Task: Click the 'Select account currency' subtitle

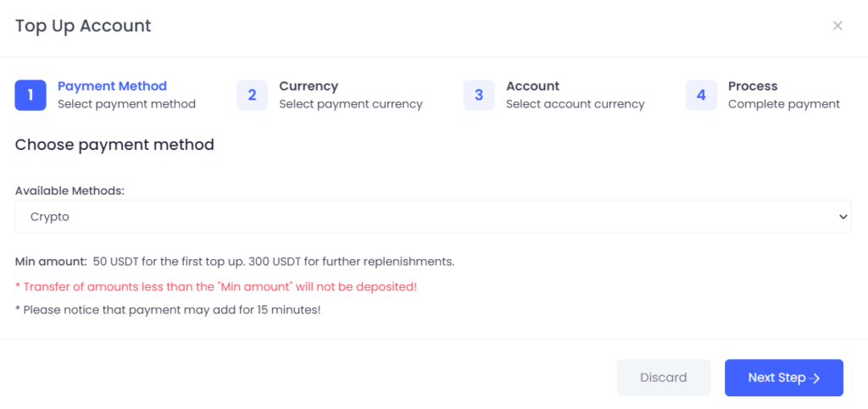Action: click(576, 104)
